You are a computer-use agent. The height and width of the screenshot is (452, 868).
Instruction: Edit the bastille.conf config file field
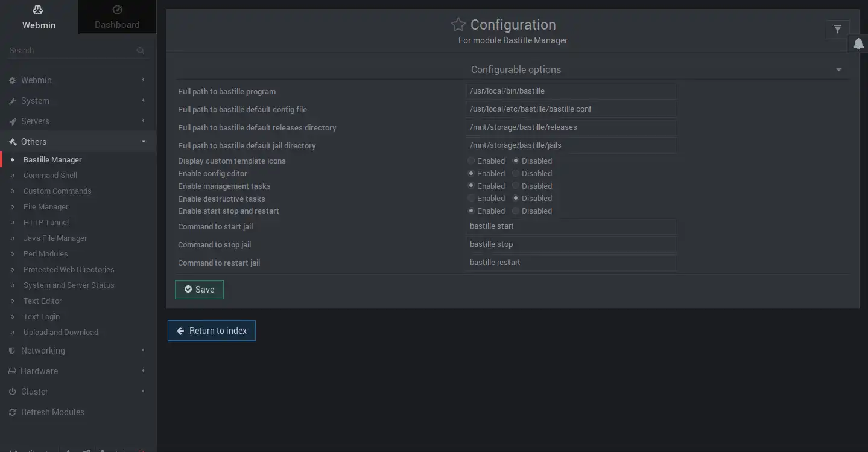pos(571,109)
